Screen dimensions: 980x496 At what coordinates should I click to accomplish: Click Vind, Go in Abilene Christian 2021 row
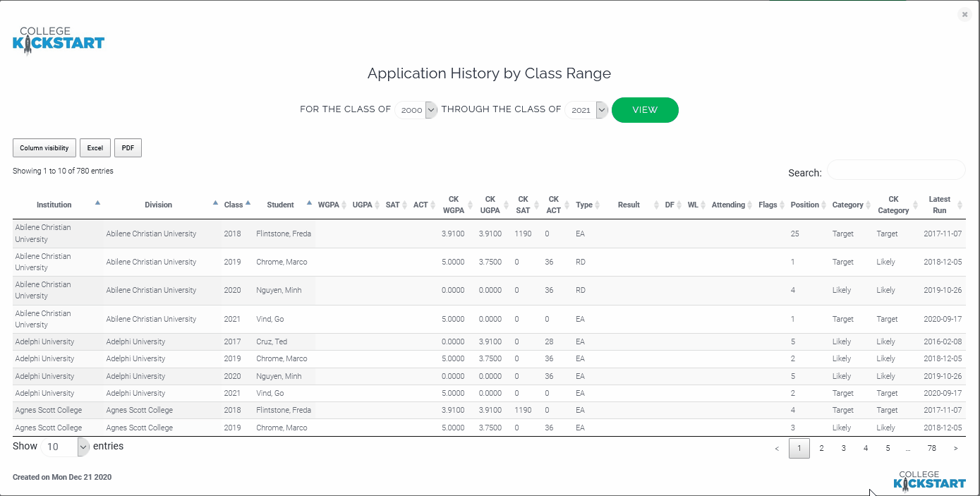270,319
